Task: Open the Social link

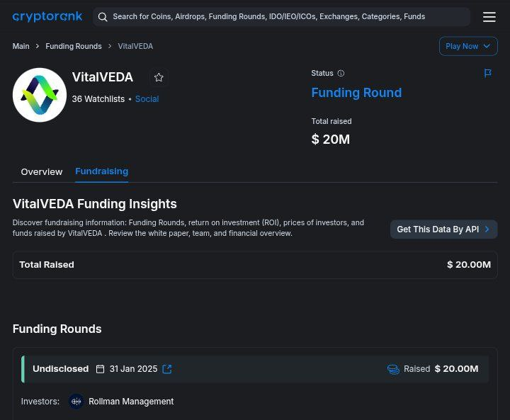Action: click(x=147, y=99)
